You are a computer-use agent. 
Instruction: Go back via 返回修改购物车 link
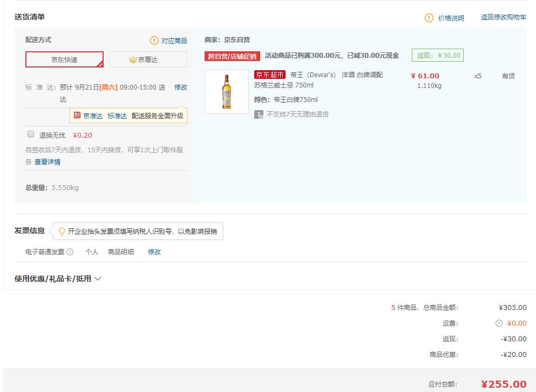click(x=503, y=17)
